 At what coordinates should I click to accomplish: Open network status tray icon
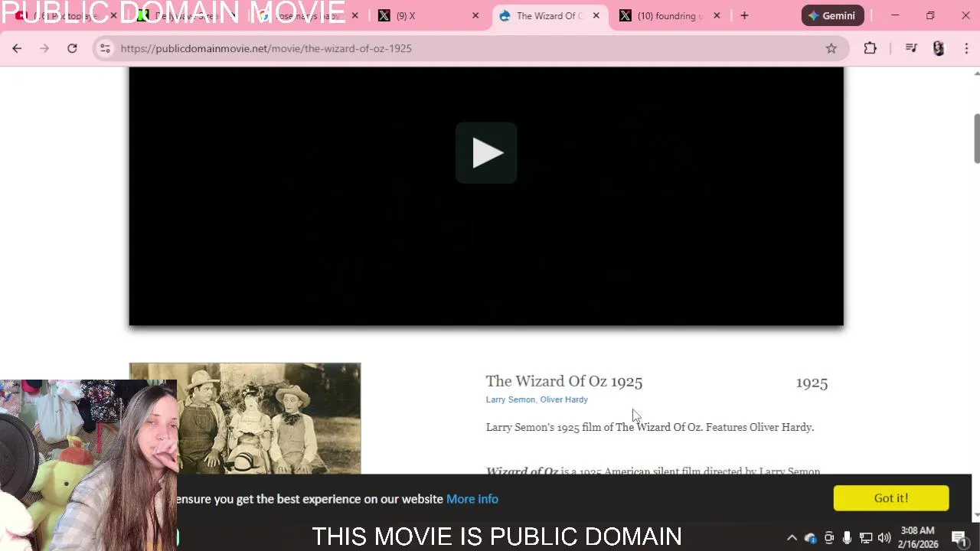866,538
